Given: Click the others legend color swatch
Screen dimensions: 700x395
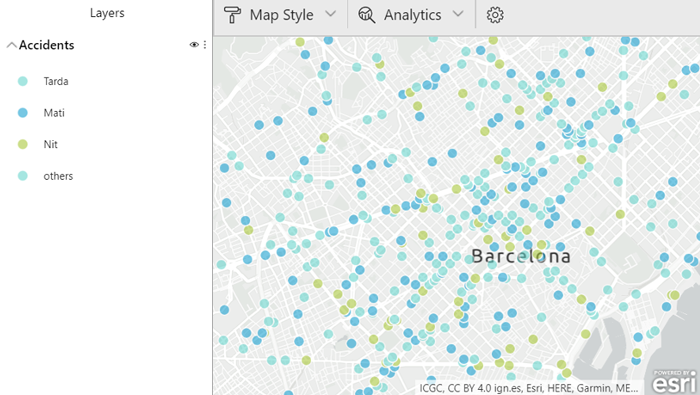Looking at the screenshot, I should [x=23, y=176].
